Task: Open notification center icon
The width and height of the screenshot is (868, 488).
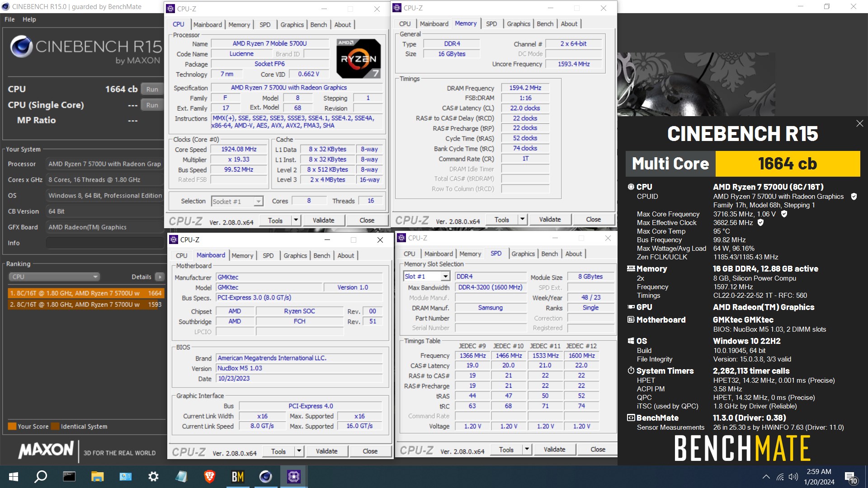Action: (x=850, y=478)
